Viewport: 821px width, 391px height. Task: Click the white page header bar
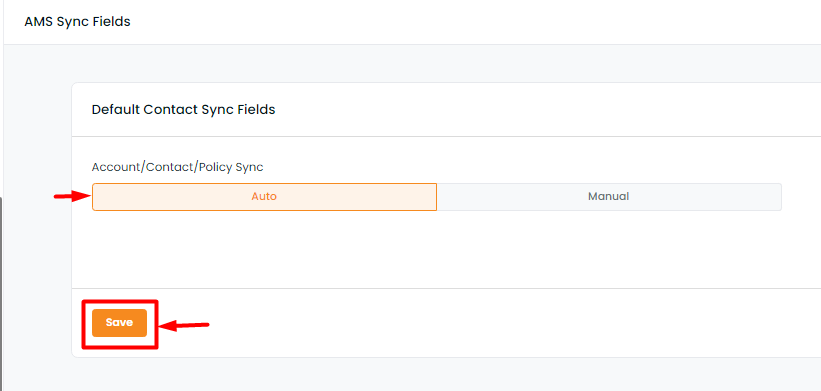(412, 22)
